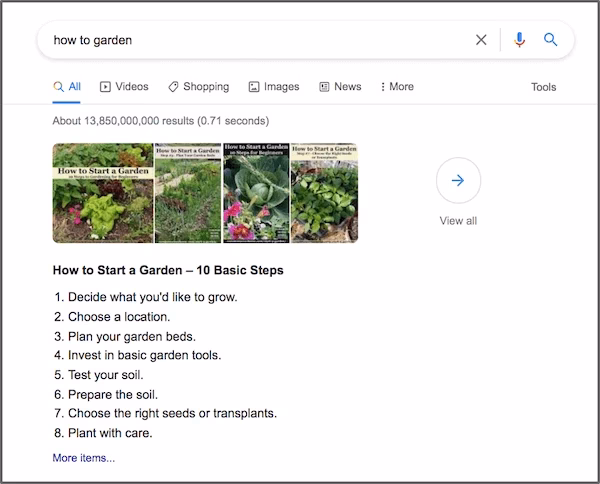Click the 'Test your soil.' list item
600x484 pixels.
(106, 375)
